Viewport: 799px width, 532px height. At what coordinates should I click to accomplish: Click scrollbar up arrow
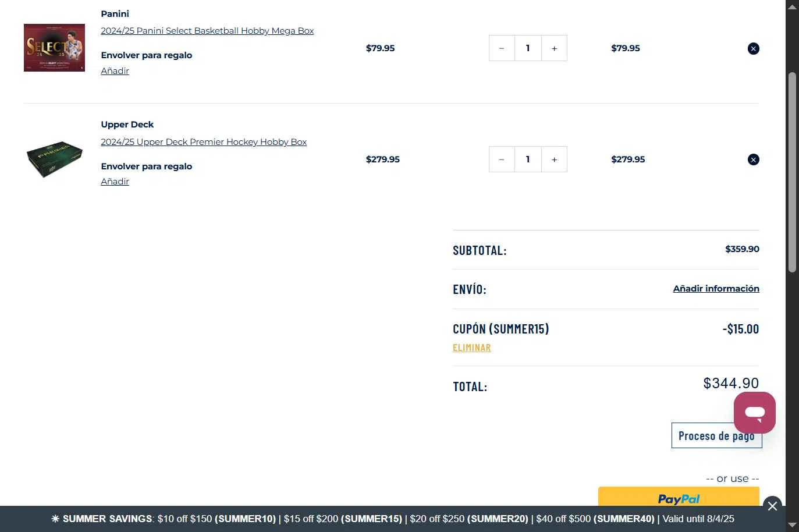(792, 7)
